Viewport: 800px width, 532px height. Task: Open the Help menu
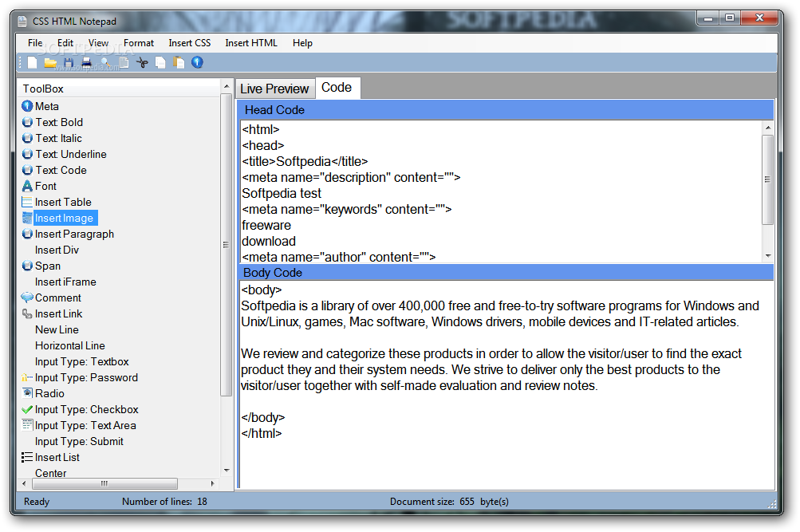(302, 43)
